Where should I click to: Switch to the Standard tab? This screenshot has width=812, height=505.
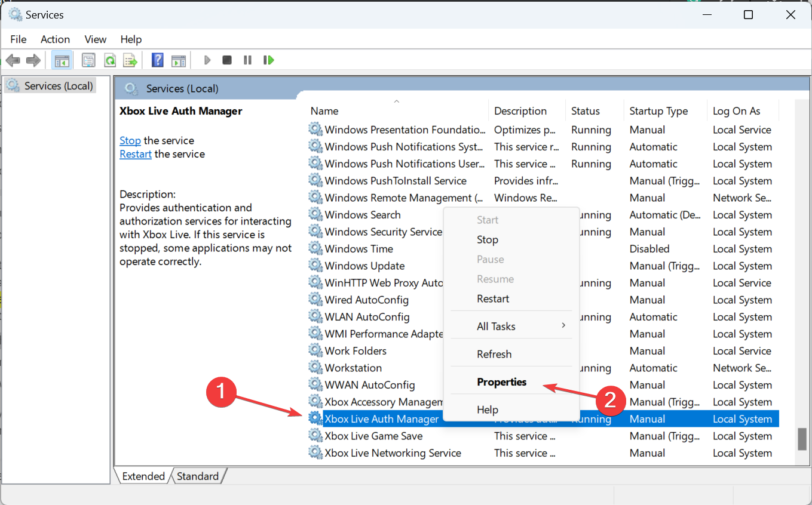198,476
